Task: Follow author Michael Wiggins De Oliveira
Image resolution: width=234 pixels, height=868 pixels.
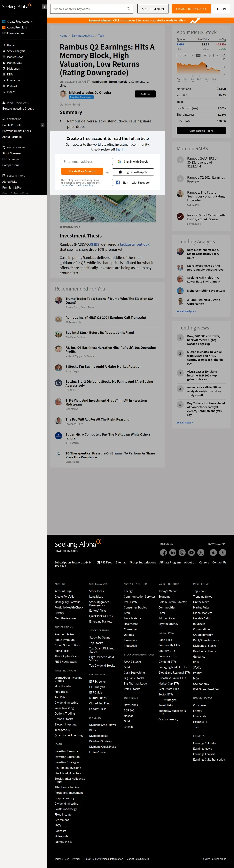Action: pos(145,94)
